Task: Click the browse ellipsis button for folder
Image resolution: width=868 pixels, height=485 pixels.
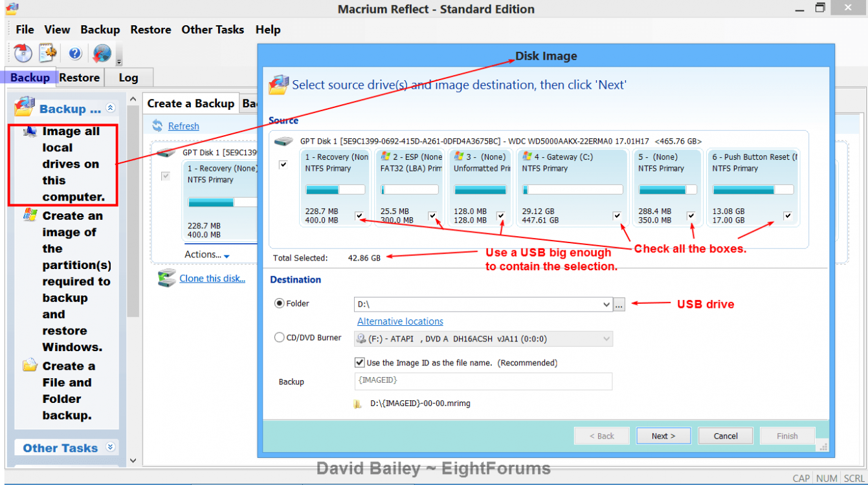Action: click(619, 305)
